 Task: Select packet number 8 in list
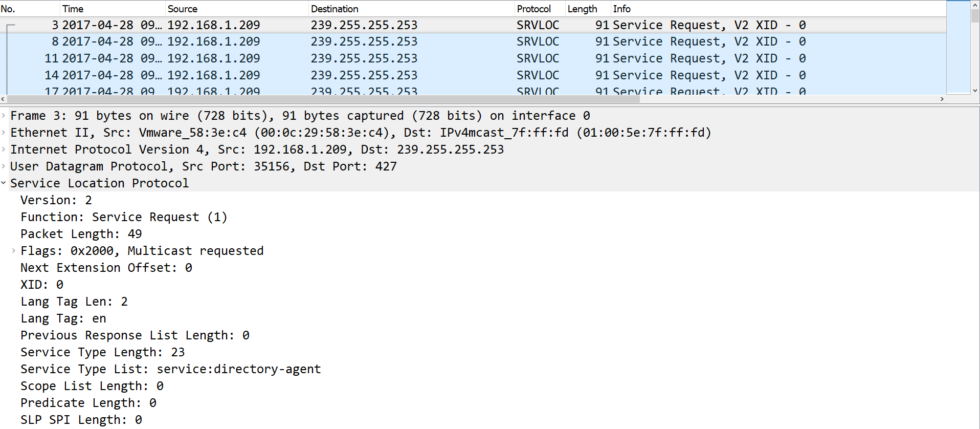(x=473, y=41)
